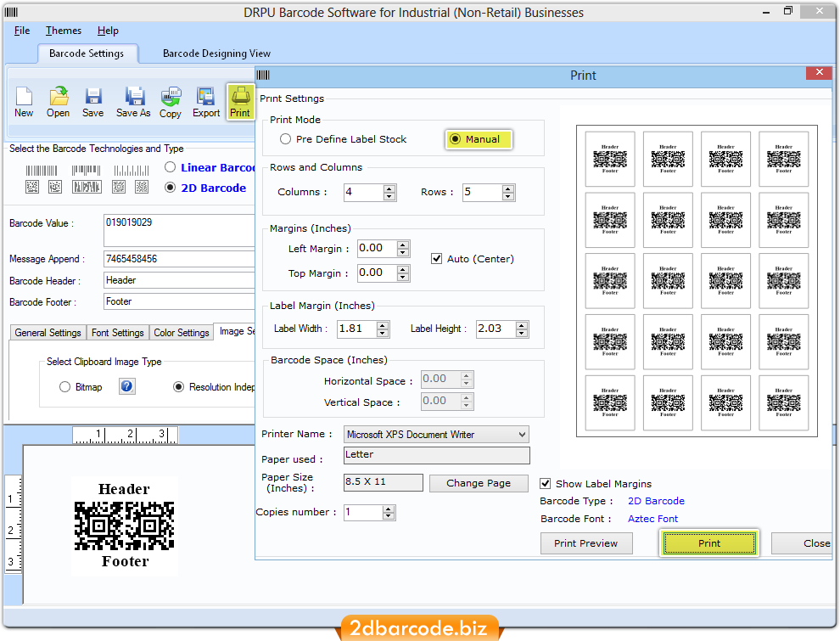
Task: Adjust Label Width spinner arrows
Action: (x=382, y=329)
